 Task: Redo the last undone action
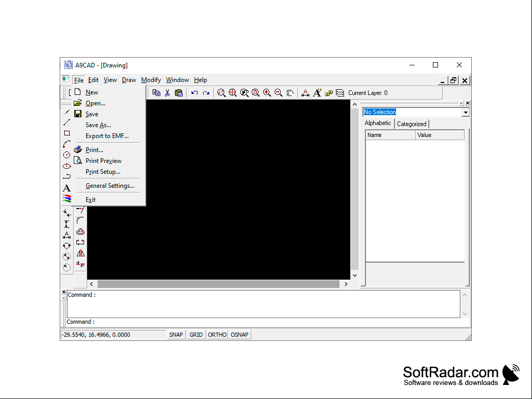pos(206,93)
